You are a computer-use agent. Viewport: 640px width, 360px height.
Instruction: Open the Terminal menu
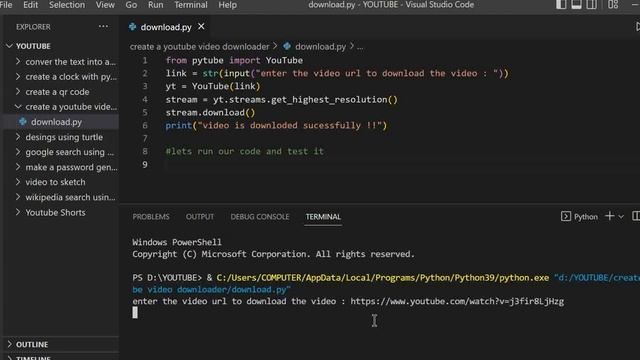pyautogui.click(x=191, y=5)
